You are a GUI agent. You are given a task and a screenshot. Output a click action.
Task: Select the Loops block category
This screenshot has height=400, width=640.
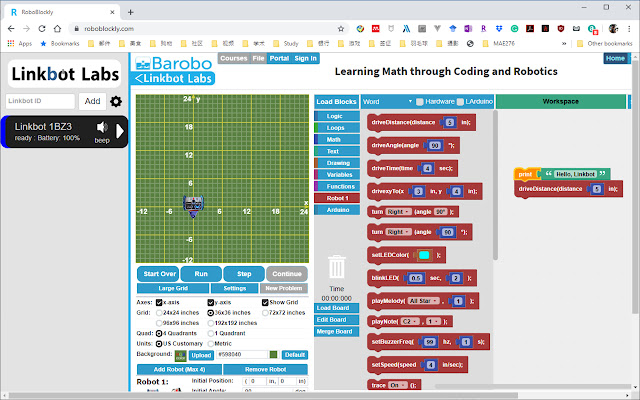click(337, 128)
